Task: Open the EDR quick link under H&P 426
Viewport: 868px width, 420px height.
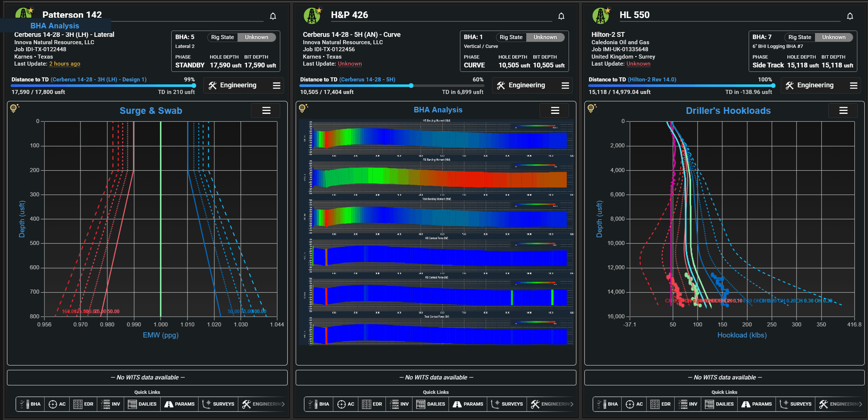Action: 372,404
